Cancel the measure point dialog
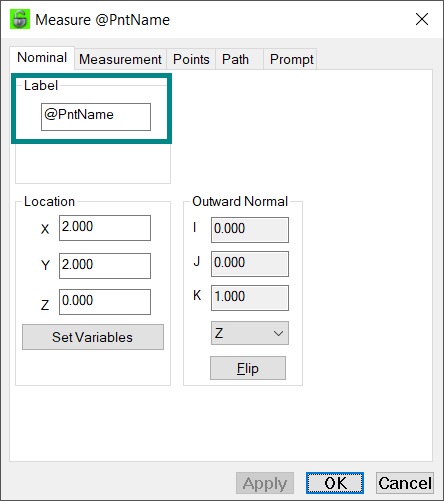Image resolution: width=444 pixels, height=501 pixels. coord(405,483)
